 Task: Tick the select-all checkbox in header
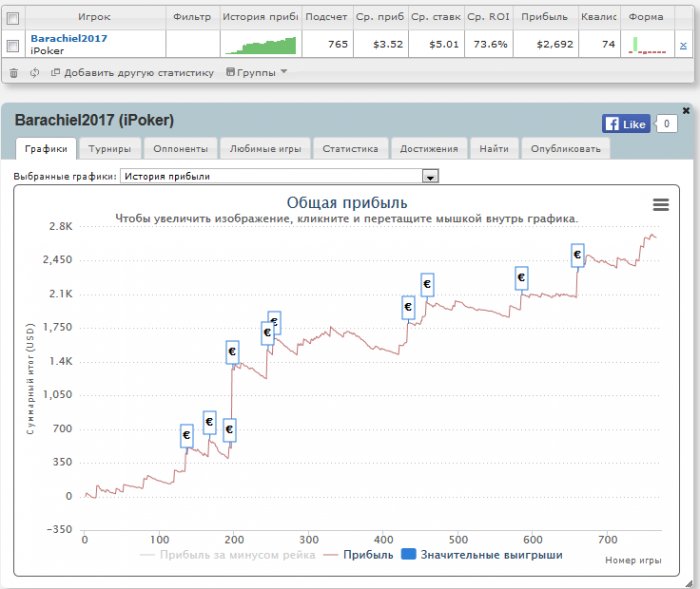tap(13, 17)
